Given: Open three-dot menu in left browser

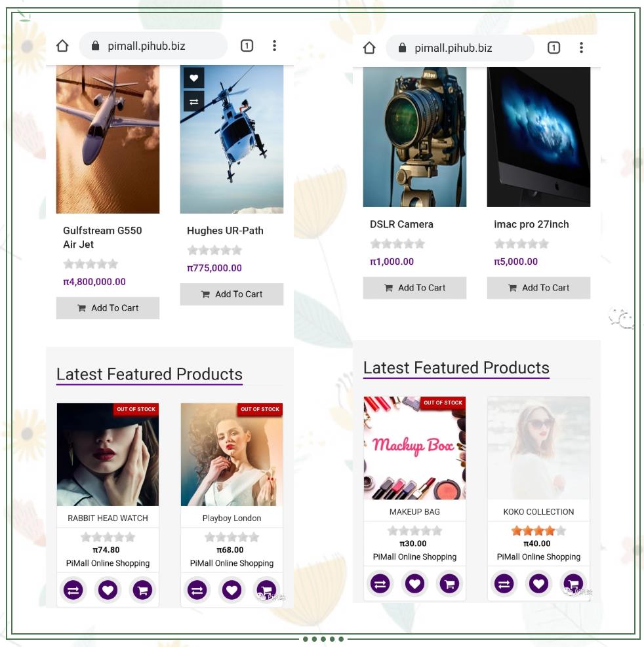Looking at the screenshot, I should (x=275, y=46).
